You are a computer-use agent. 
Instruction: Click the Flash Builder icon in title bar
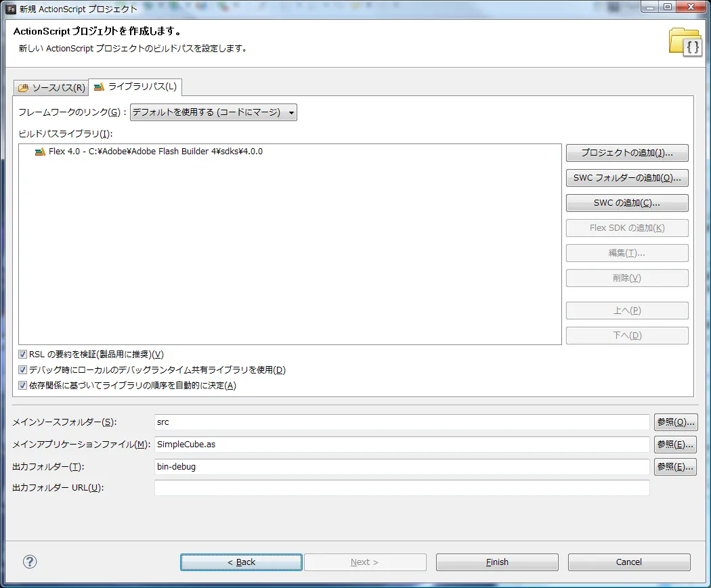tap(12, 9)
